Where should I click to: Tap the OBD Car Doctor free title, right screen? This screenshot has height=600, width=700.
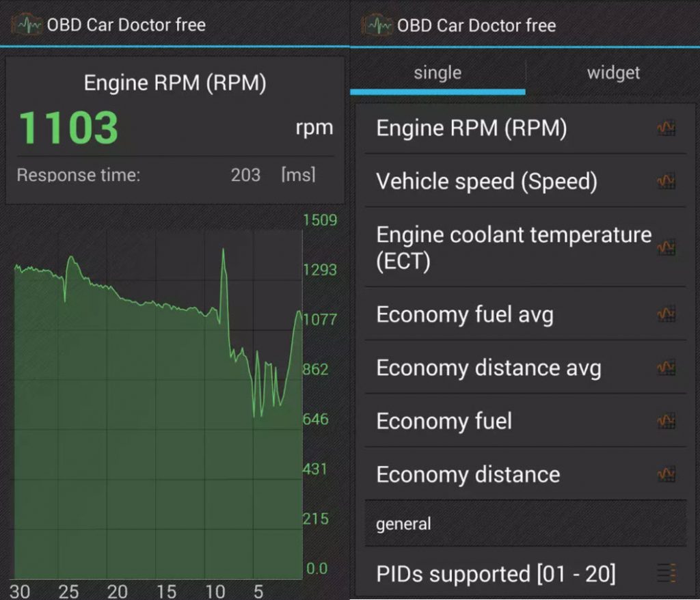tap(476, 26)
